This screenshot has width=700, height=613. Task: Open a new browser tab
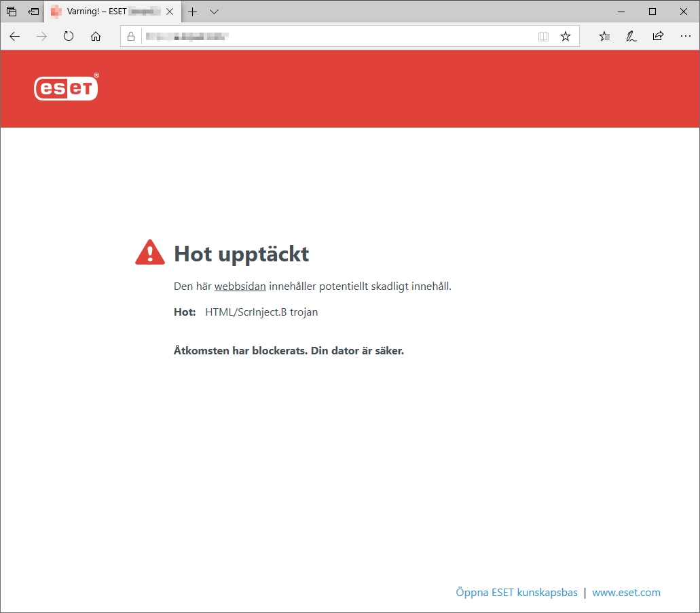[194, 12]
